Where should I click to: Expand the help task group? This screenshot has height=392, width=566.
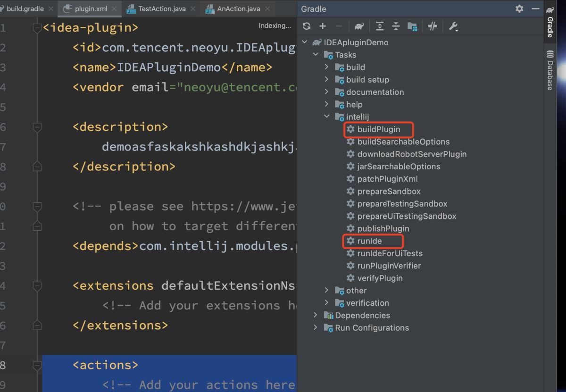[326, 104]
